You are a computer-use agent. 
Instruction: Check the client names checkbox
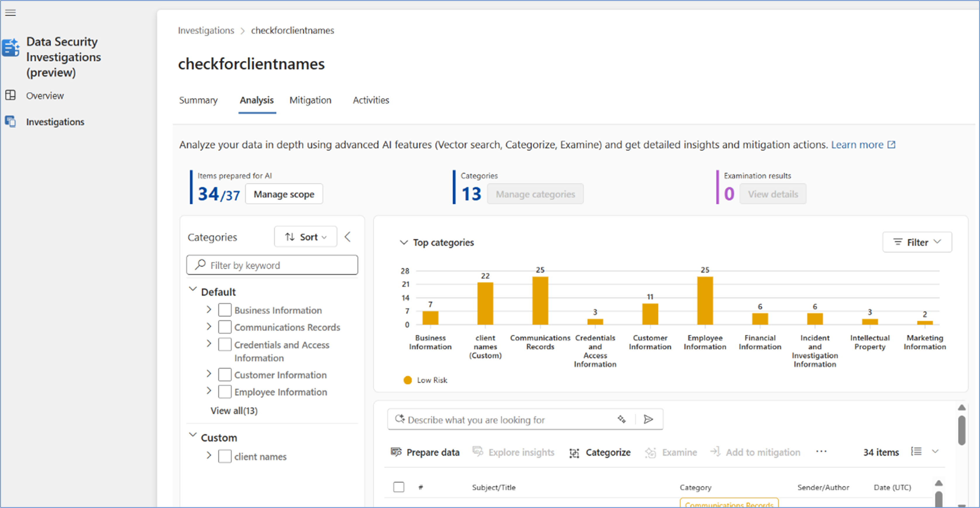click(224, 456)
